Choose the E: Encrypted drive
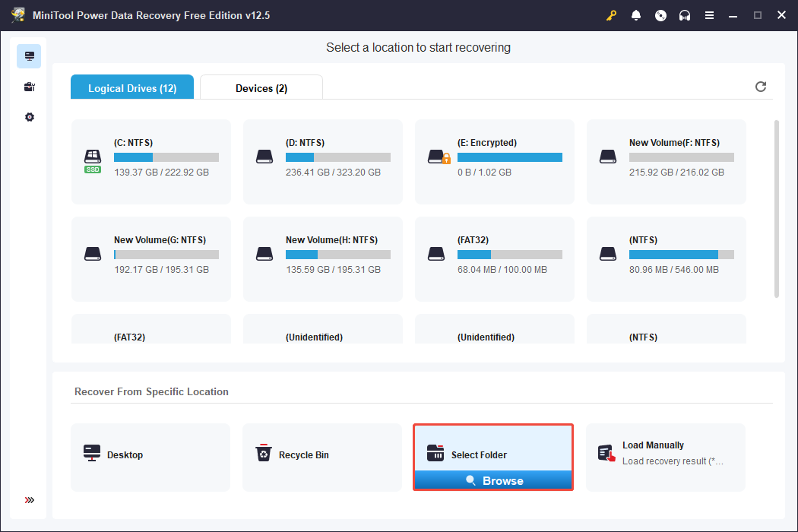Screen dimensions: 798x532 tap(495, 161)
